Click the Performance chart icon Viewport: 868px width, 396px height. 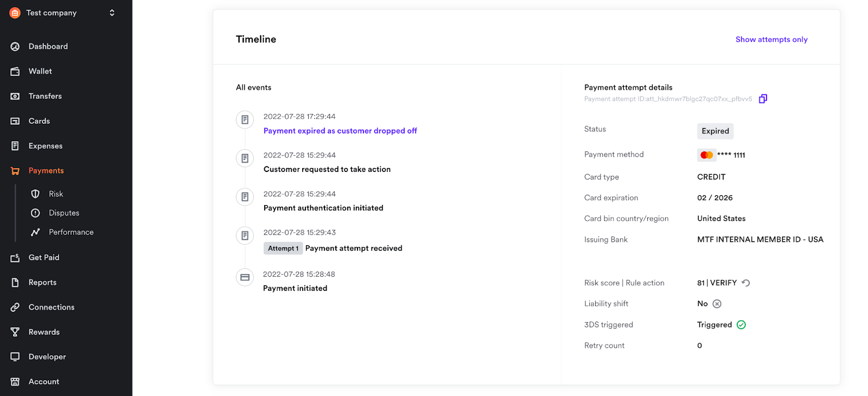pos(35,232)
